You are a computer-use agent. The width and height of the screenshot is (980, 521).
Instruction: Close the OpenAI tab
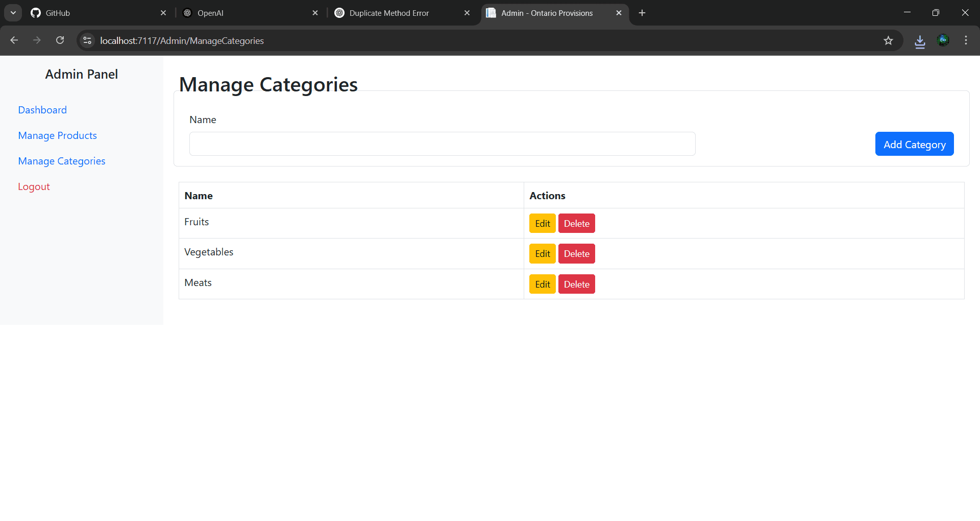[x=315, y=13]
